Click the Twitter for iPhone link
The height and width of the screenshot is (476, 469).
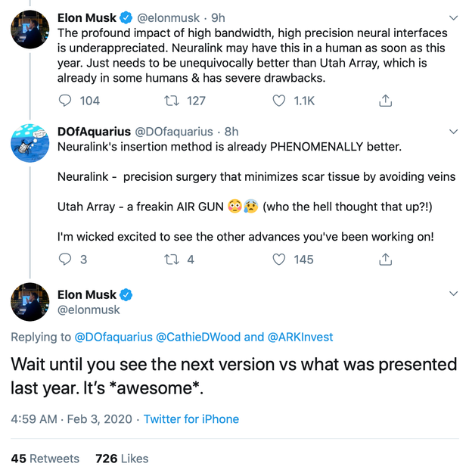click(x=191, y=419)
